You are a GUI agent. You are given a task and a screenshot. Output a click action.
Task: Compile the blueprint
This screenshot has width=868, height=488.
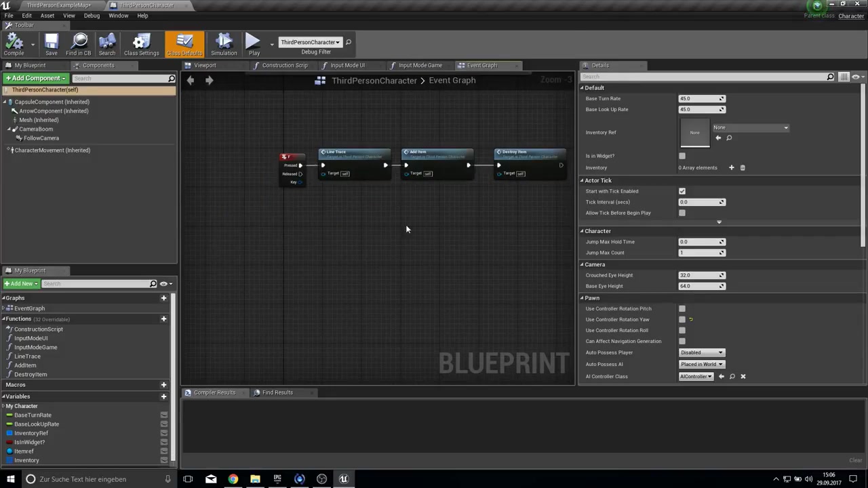(14, 45)
